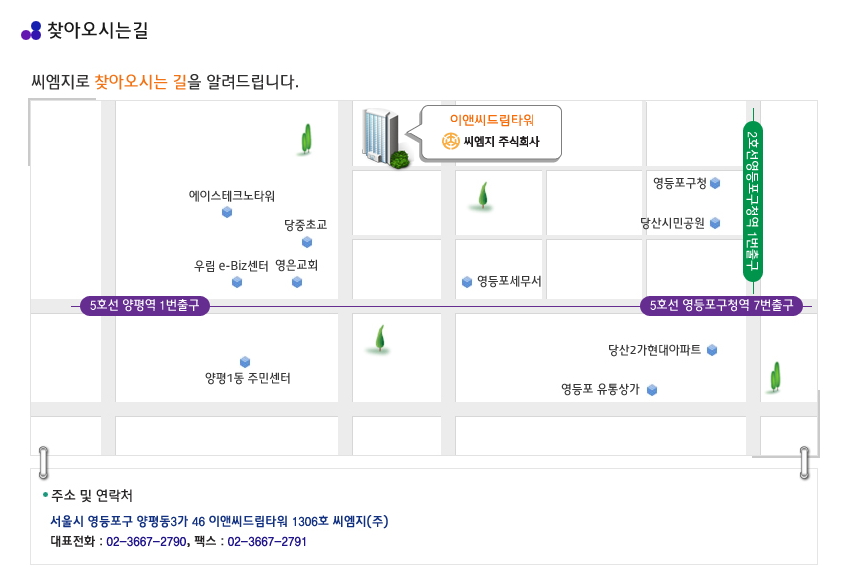The height and width of the screenshot is (576, 858).
Task: Click the 당산2가현대아파트 blue marker
Action: point(712,350)
